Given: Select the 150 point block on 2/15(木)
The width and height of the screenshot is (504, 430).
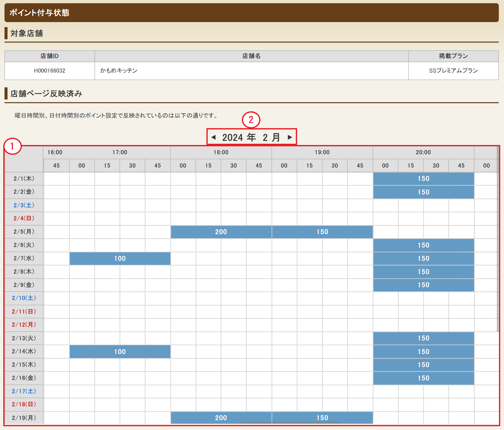Looking at the screenshot, I should click(x=423, y=365).
